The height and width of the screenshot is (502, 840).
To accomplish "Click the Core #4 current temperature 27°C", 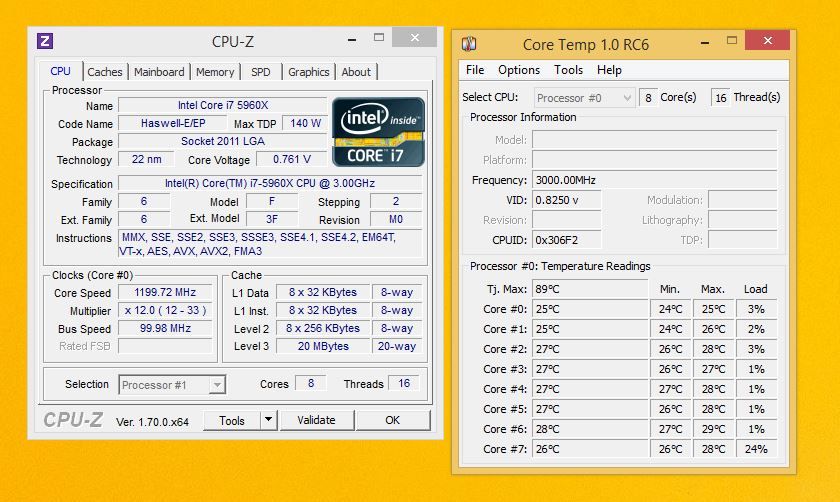I will tap(590, 389).
